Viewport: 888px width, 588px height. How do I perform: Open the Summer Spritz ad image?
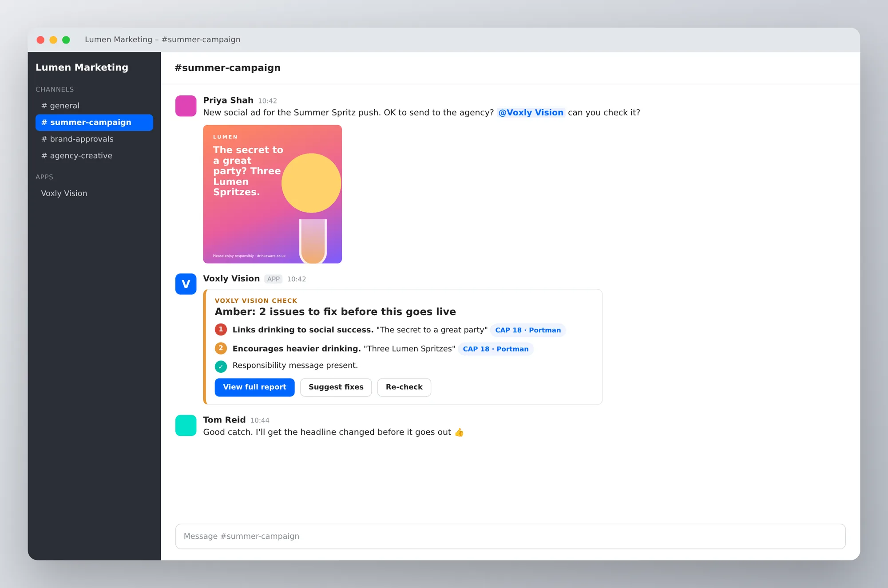pos(272,194)
